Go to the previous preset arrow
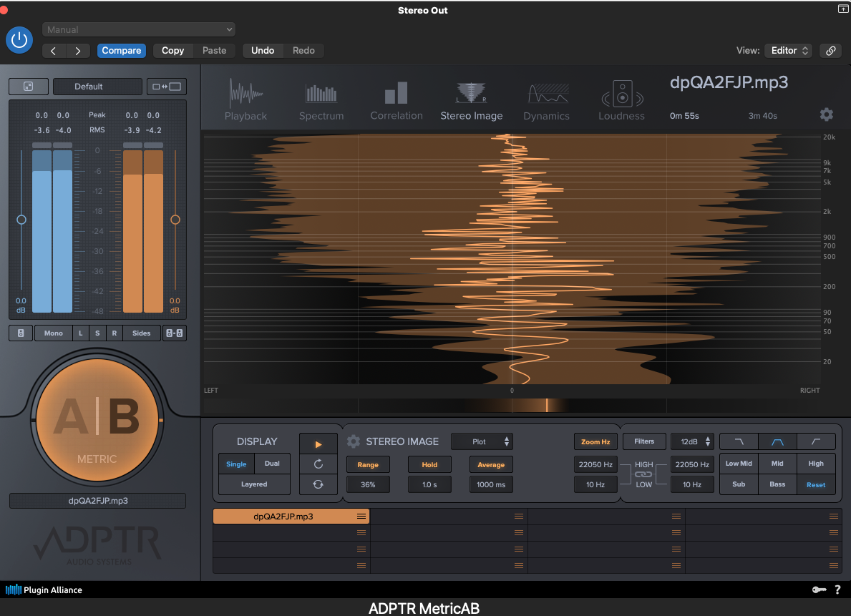 (53, 51)
